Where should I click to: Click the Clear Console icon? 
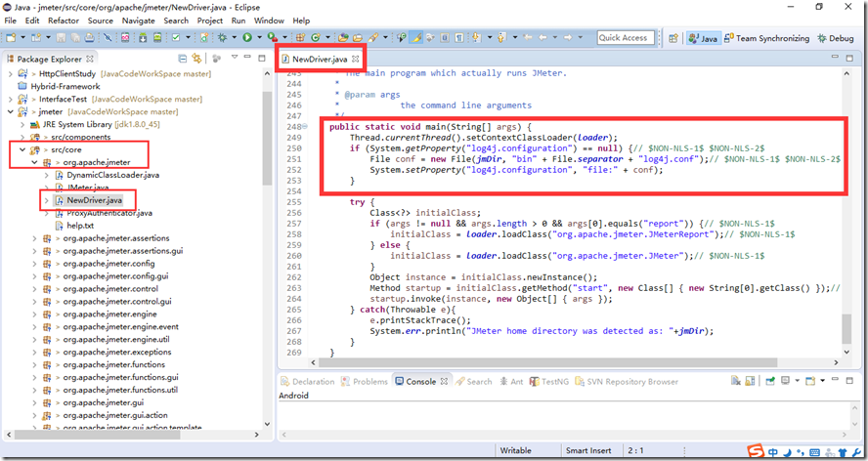[x=736, y=381]
